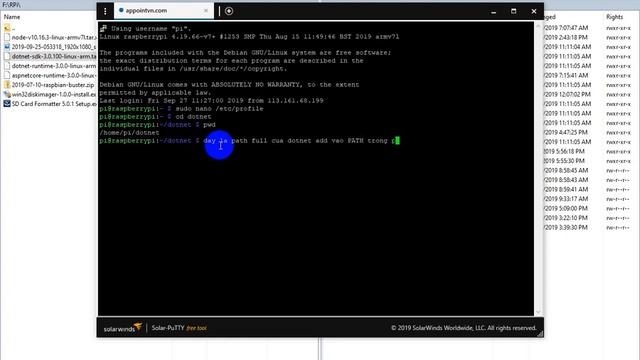640x360 pixels.
Task: Click the 12:07:02 PM timestamp row
Action: (567, 94)
